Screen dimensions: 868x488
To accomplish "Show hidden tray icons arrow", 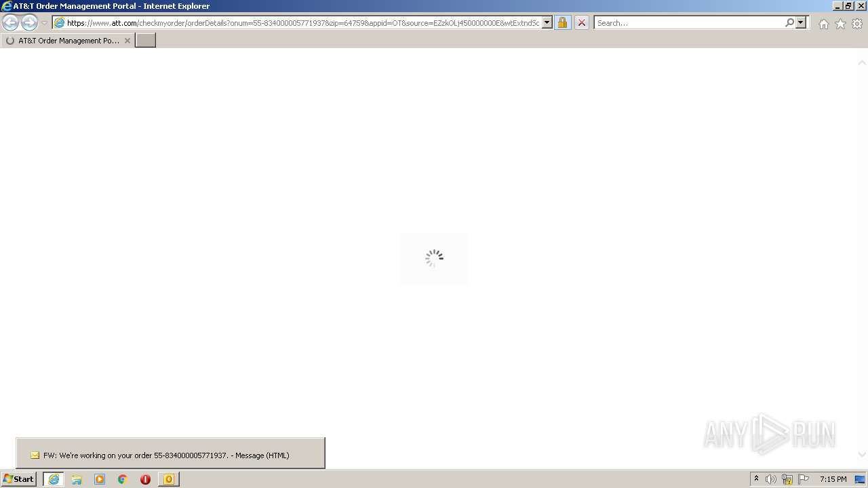I will (757, 479).
